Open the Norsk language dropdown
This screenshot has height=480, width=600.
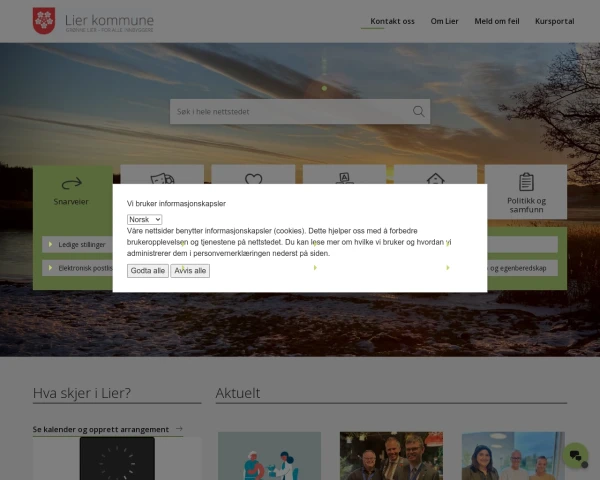click(x=144, y=219)
